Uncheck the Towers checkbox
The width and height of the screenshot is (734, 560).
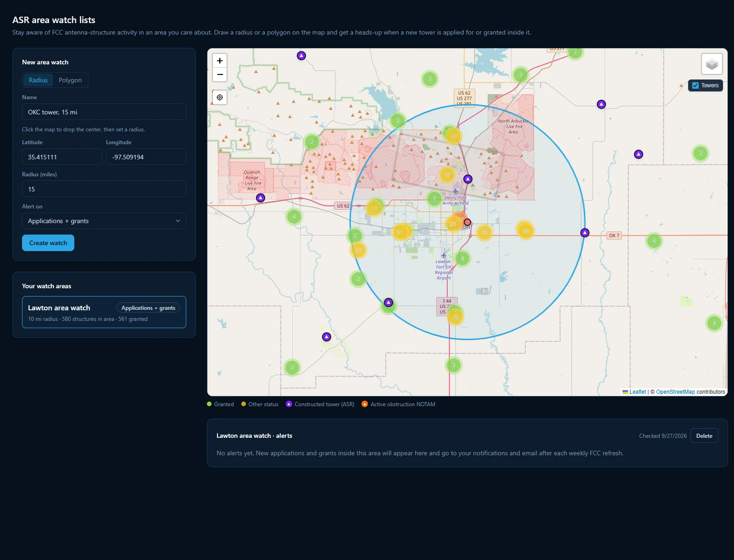[x=695, y=85]
